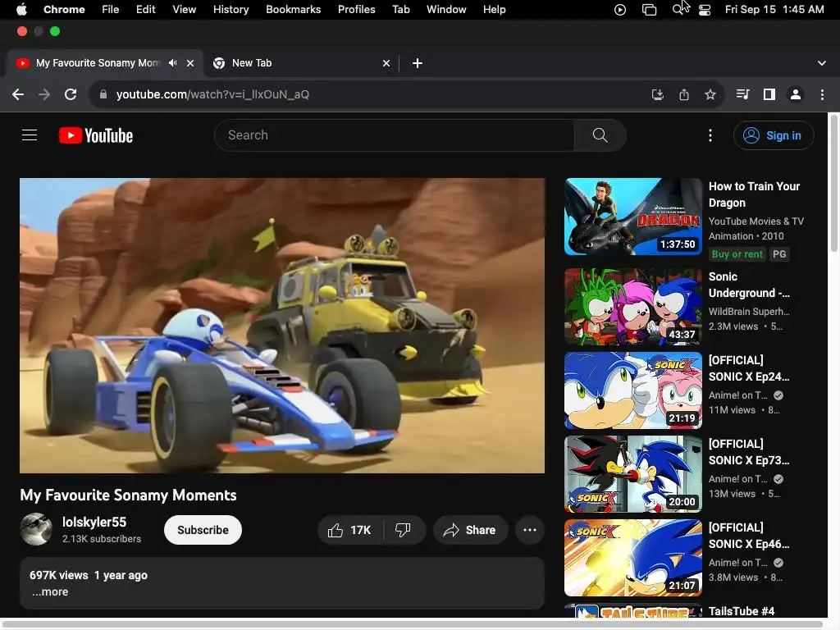Expand description with ...more
This screenshot has height=630, width=840.
coord(50,592)
